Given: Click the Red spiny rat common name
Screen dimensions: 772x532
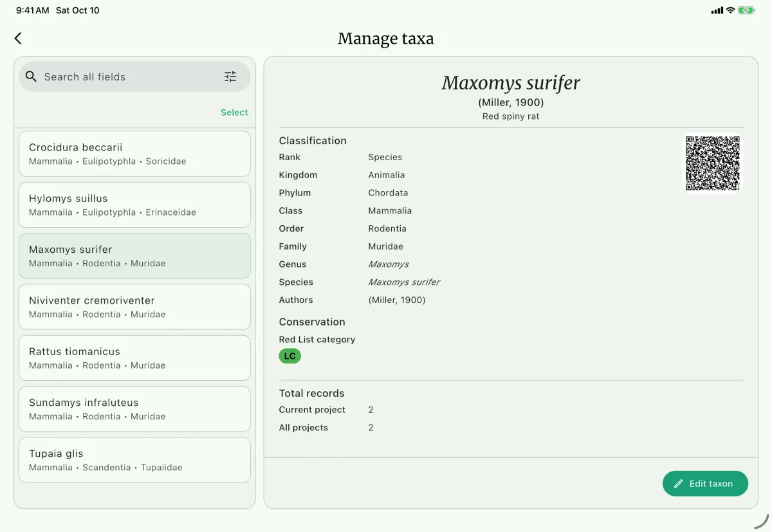Looking at the screenshot, I should (x=511, y=116).
